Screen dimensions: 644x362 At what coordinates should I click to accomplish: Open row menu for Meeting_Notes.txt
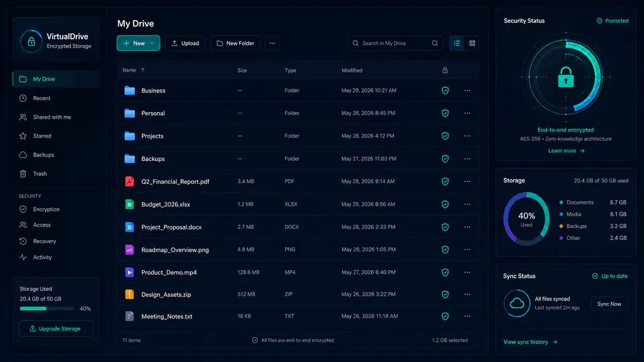click(x=467, y=316)
